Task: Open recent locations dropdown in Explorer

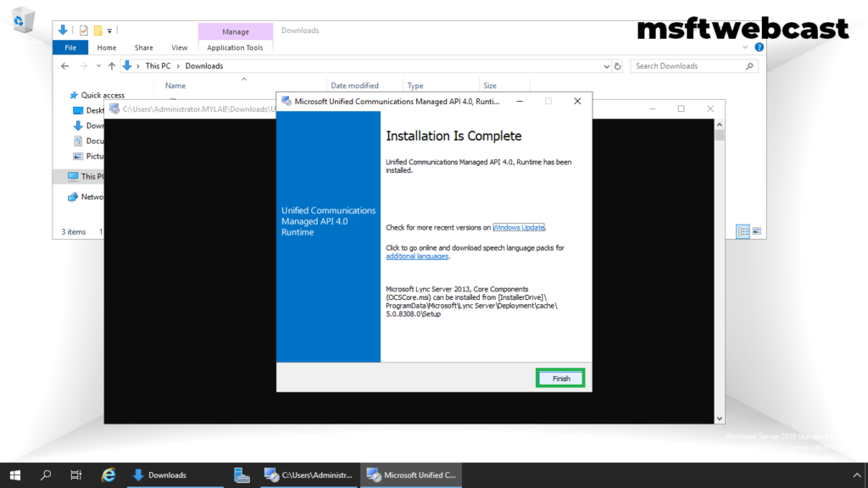Action: (98, 66)
